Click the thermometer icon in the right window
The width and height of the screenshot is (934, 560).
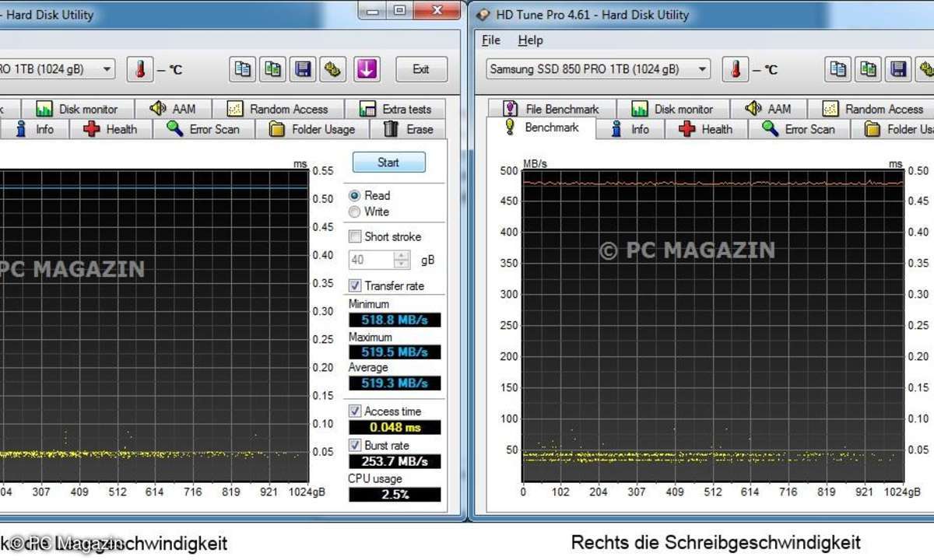pyautogui.click(x=736, y=69)
